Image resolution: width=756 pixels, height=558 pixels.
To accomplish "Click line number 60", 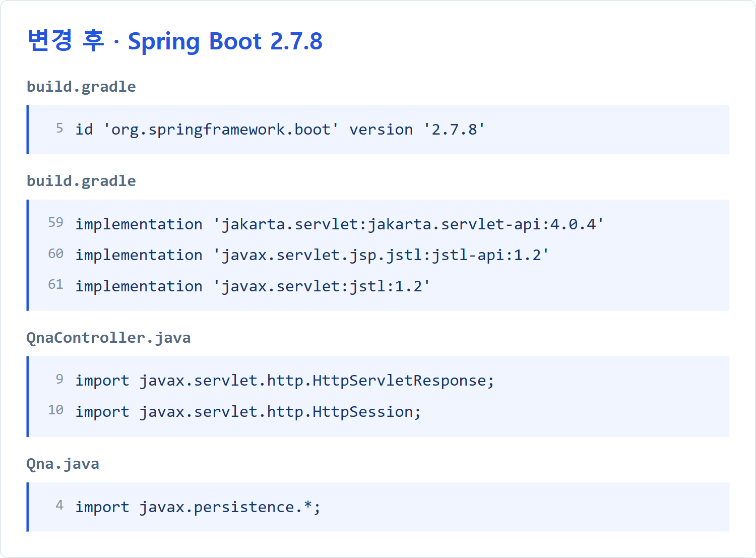I will click(x=55, y=254).
